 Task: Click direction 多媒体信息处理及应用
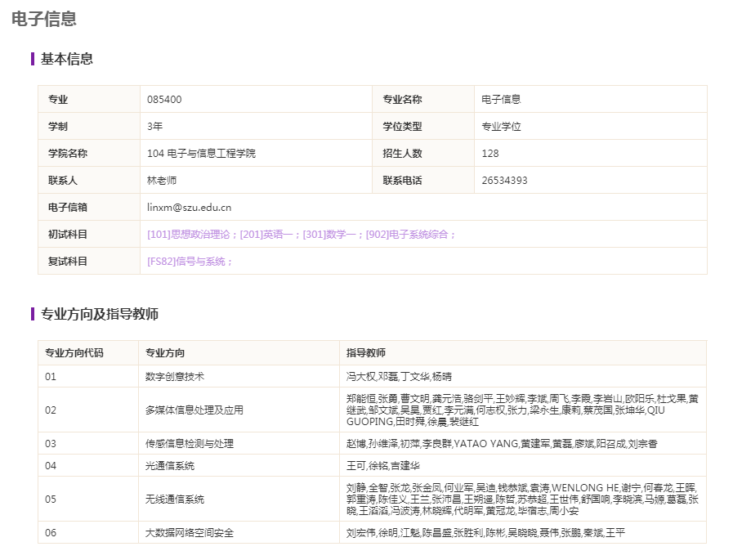click(x=194, y=410)
